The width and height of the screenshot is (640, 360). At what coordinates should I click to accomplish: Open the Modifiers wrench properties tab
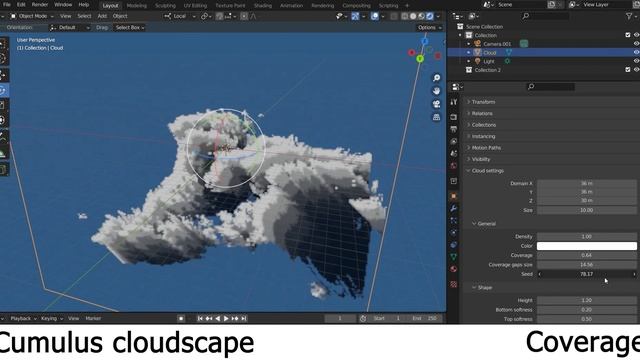453,209
